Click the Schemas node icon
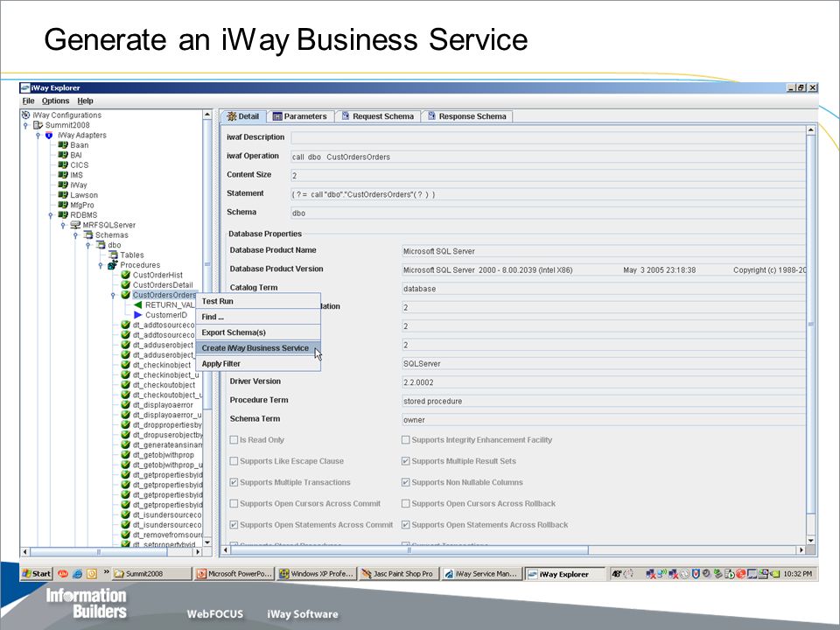840x630 pixels. point(88,234)
